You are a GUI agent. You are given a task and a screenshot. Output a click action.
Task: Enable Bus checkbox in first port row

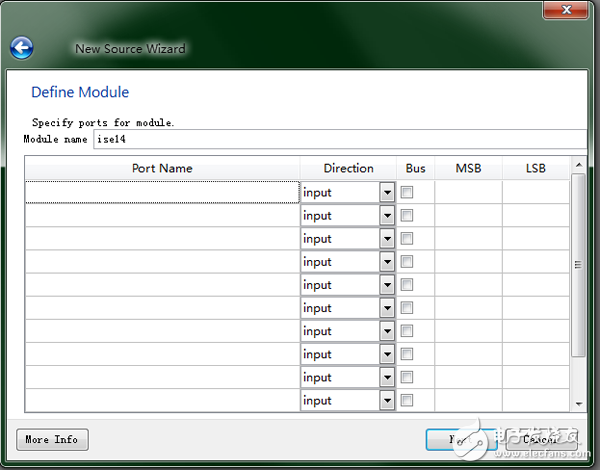click(x=408, y=192)
